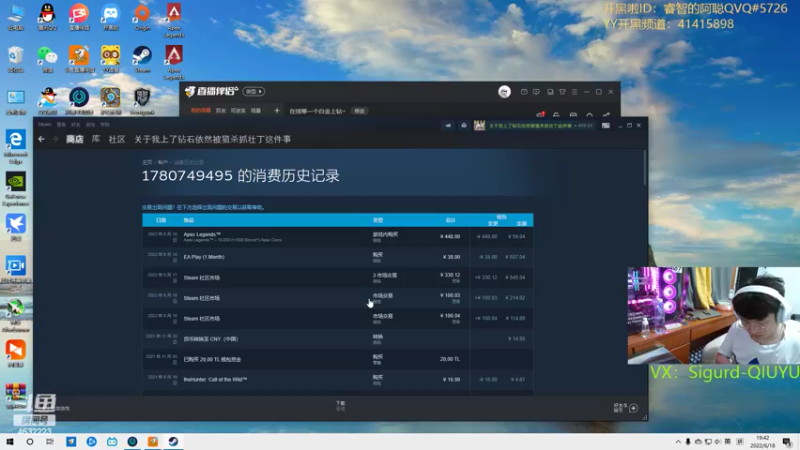Open Steam account name dropdown

coord(541,126)
